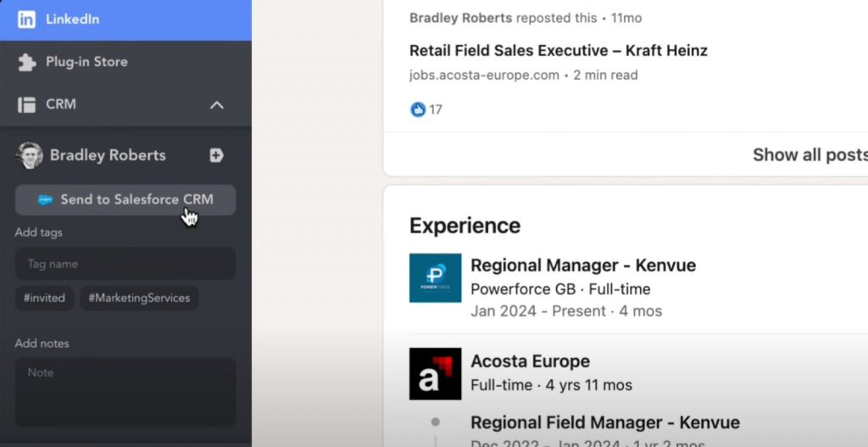Focus the Tag name input field
The height and width of the screenshot is (447, 868).
(x=125, y=264)
